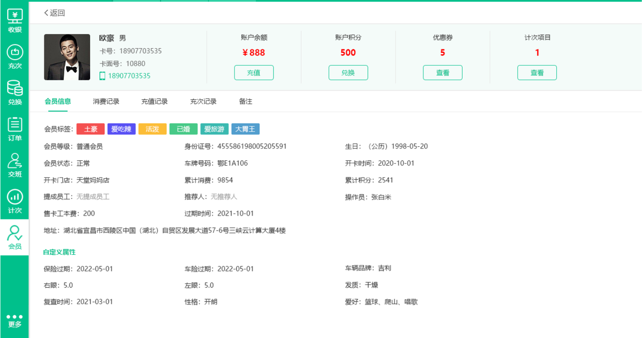Click the 充值 button under account balance
The height and width of the screenshot is (338, 644).
[x=254, y=72]
